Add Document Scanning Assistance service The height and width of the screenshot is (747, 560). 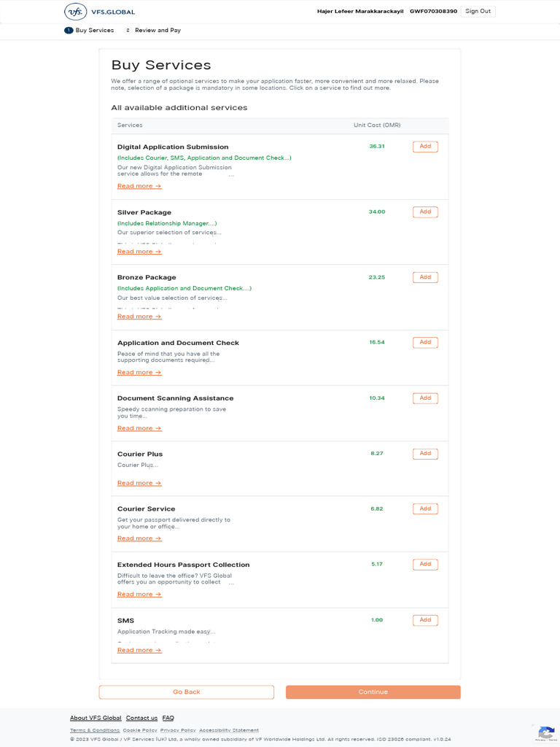425,398
